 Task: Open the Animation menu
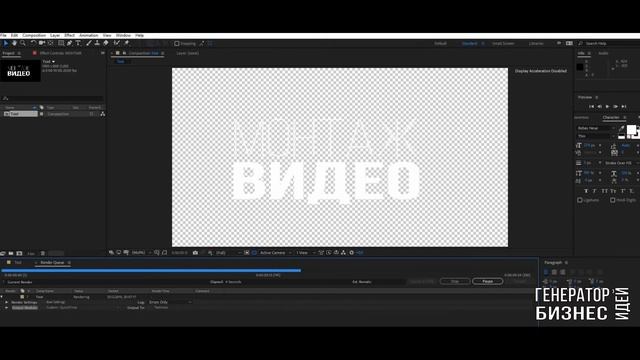coord(89,36)
